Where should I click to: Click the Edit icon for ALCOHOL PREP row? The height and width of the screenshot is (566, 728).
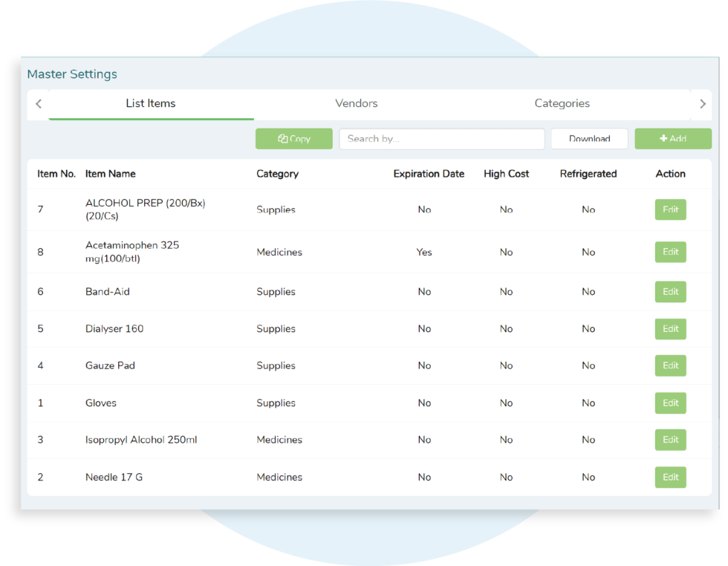tap(670, 209)
